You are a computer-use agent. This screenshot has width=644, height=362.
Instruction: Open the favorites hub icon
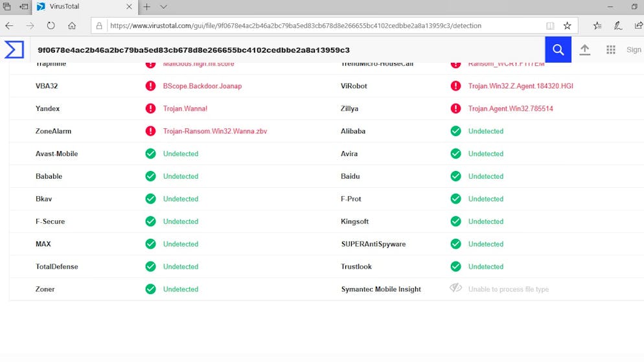pos(597,25)
